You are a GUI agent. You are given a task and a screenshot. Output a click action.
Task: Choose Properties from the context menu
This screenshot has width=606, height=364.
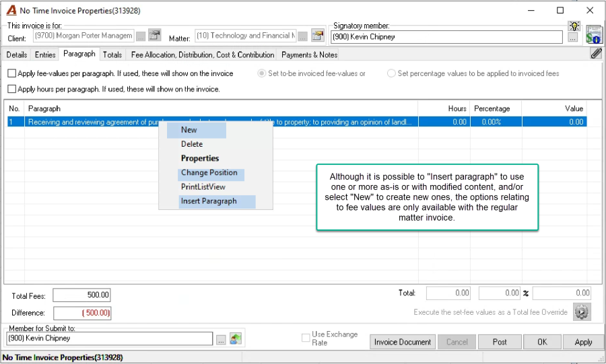[200, 158]
